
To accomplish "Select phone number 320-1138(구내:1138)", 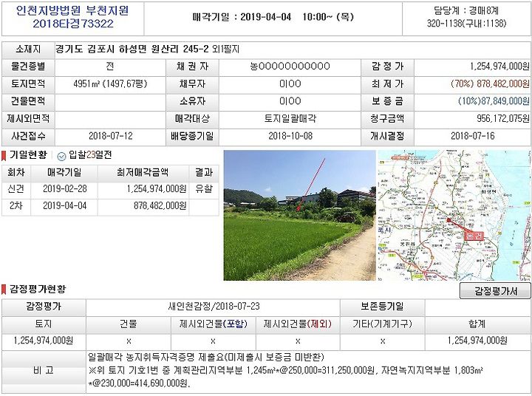I will [466, 23].
